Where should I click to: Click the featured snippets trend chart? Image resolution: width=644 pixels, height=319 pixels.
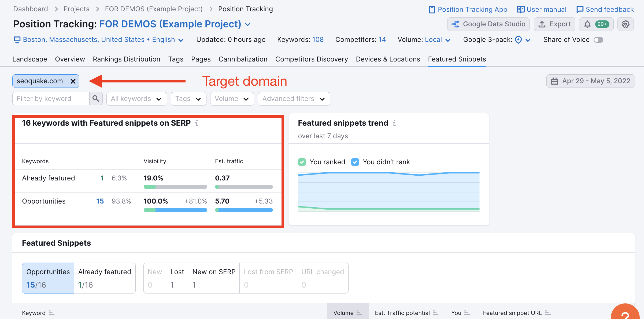(x=389, y=192)
